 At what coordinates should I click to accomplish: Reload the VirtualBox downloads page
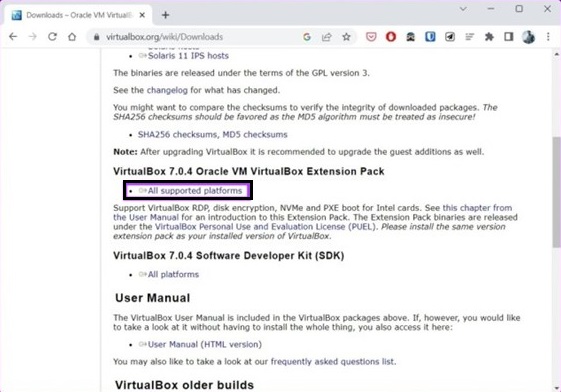pyautogui.click(x=52, y=36)
